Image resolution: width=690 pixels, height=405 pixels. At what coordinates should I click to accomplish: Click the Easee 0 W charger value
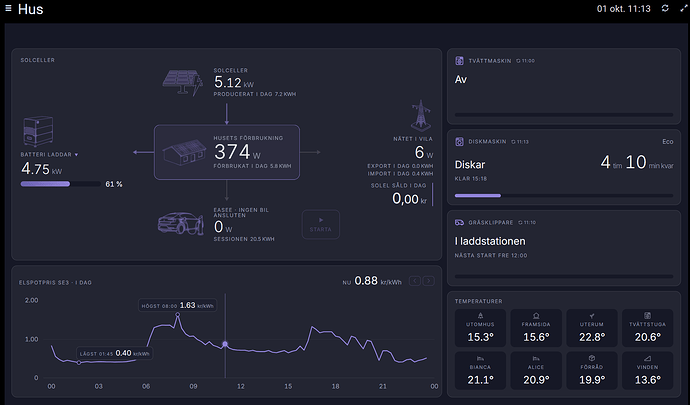pos(223,227)
